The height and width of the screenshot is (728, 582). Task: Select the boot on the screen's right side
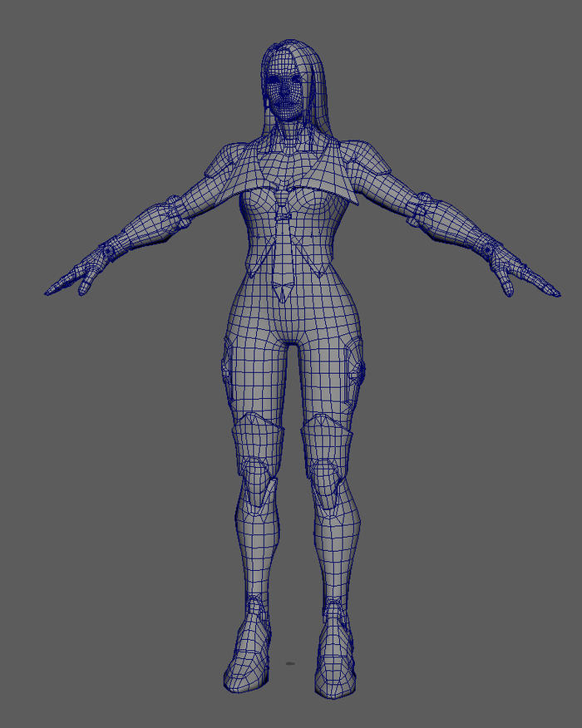tap(338, 657)
